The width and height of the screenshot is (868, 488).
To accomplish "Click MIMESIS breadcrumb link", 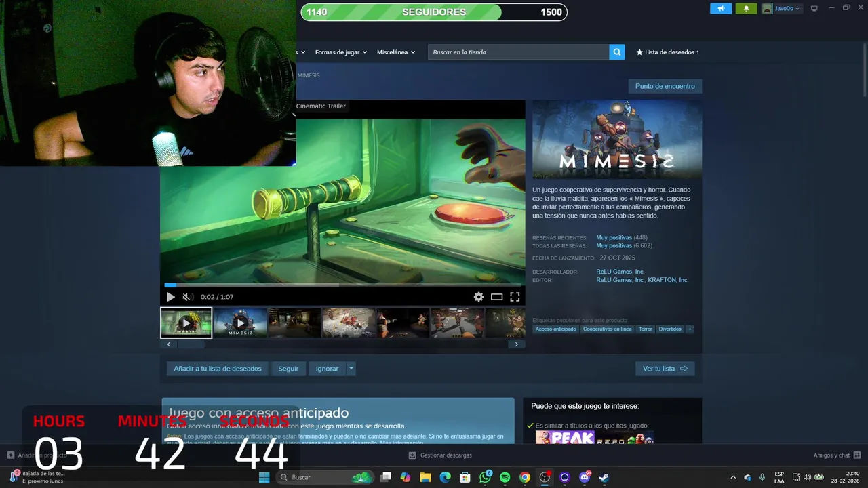I will click(309, 75).
